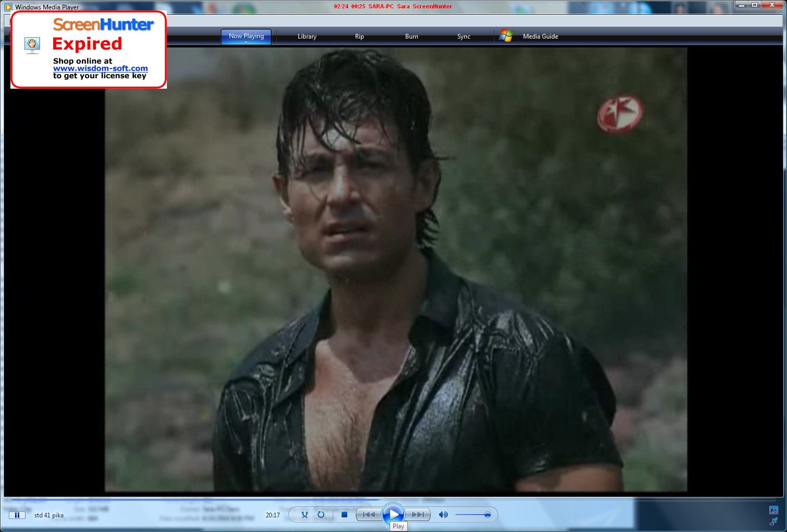Open the Burn tab
The height and width of the screenshot is (532, 787).
(x=411, y=37)
